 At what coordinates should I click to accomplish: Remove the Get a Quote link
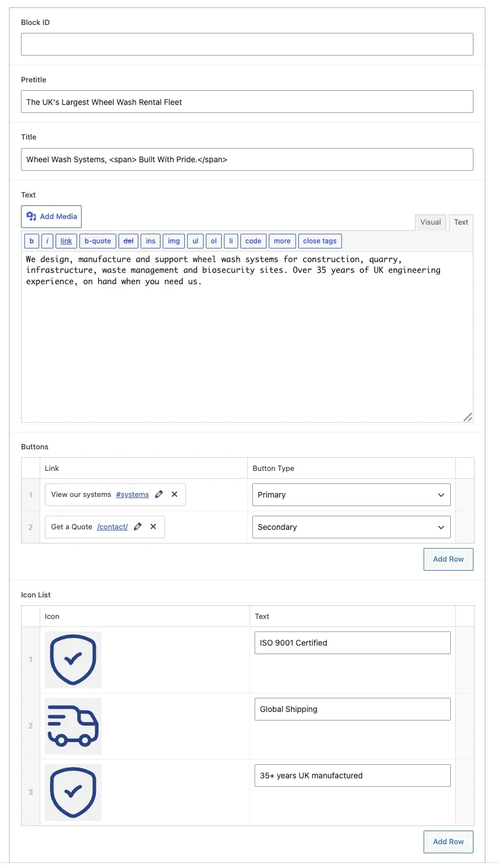click(x=153, y=527)
